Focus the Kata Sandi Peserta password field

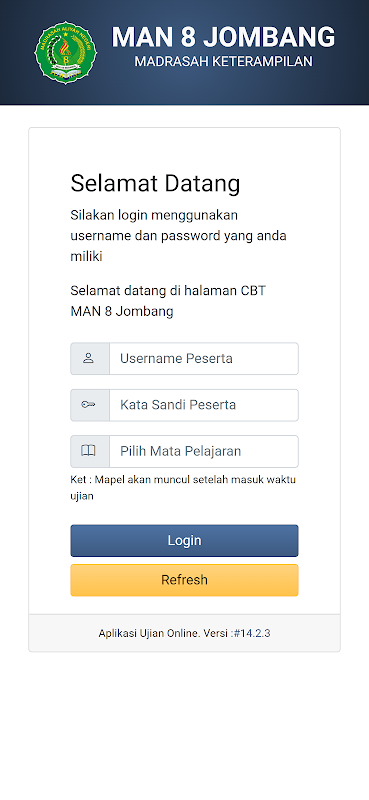pos(204,405)
